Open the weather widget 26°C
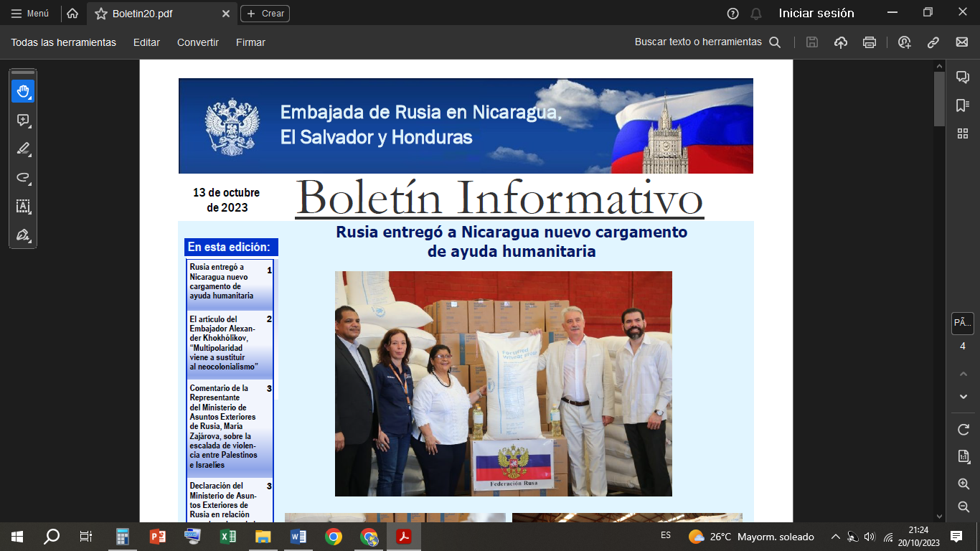The height and width of the screenshot is (551, 980). (x=751, y=537)
